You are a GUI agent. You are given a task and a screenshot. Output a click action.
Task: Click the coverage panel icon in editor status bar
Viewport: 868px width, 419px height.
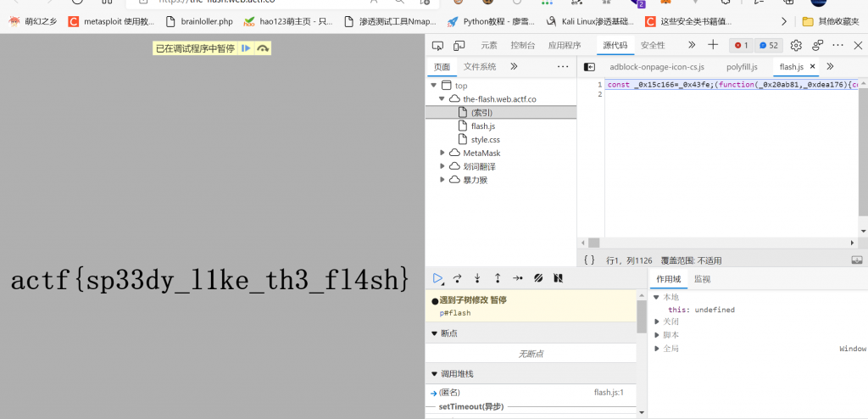857,260
